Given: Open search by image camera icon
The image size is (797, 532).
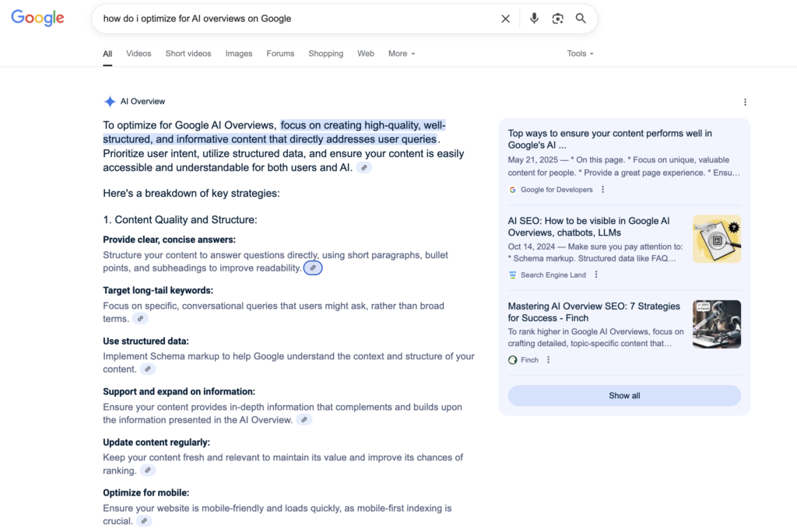Looking at the screenshot, I should 557,19.
